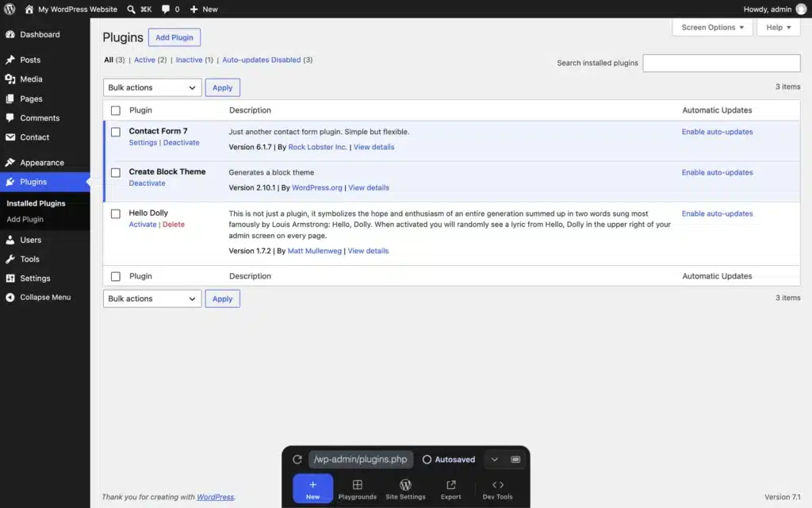Click the Add Plugin button next to title

coord(174,37)
